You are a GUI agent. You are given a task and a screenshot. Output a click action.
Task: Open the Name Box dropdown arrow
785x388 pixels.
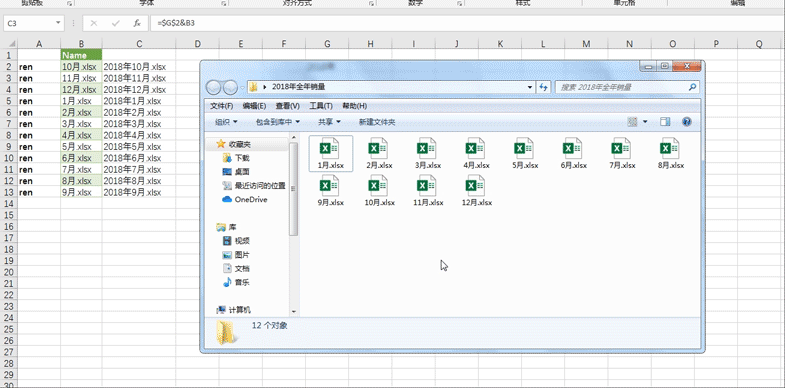(x=58, y=23)
